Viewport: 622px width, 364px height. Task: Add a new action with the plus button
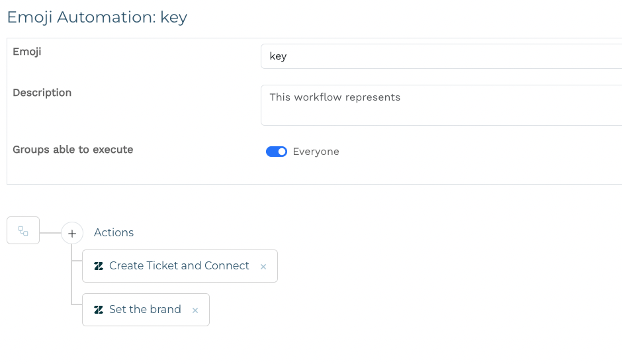(x=71, y=233)
